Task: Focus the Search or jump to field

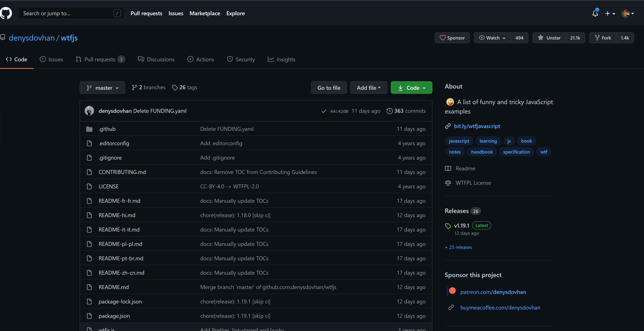Action: click(x=71, y=13)
